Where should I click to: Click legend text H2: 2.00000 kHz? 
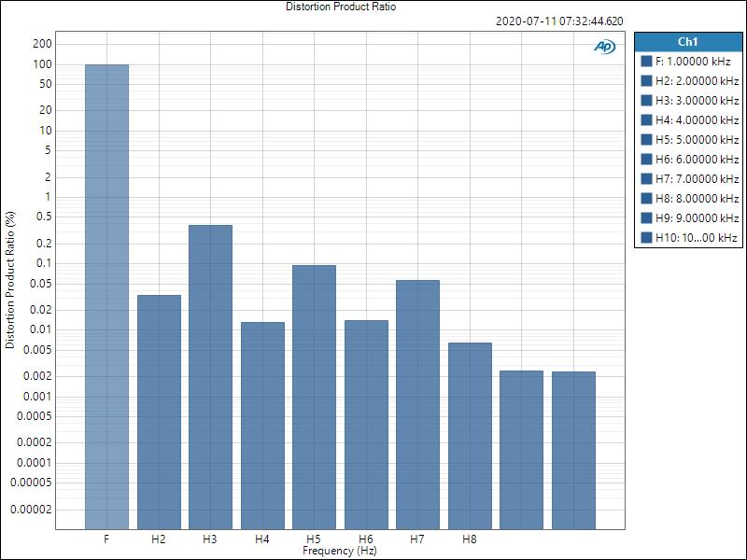pyautogui.click(x=697, y=80)
